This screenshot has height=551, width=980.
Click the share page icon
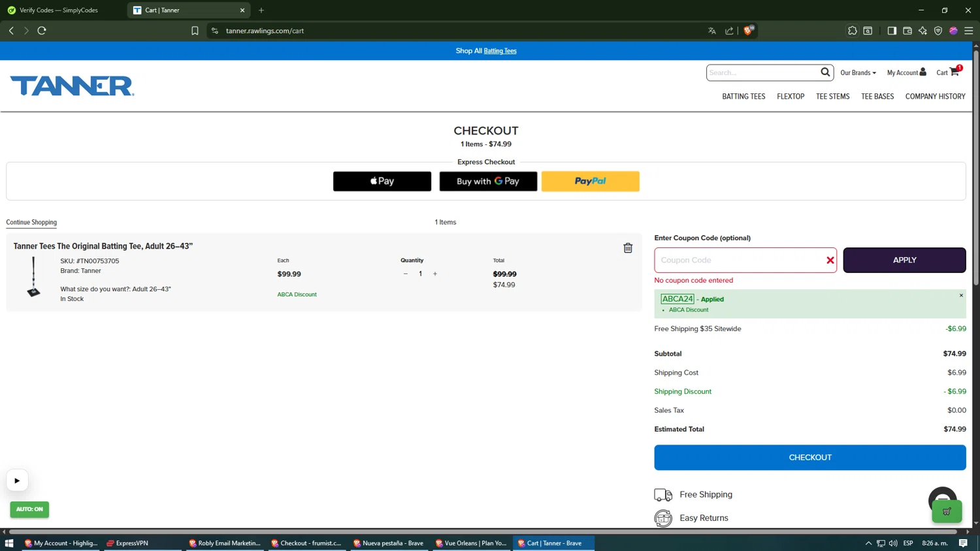[729, 31]
